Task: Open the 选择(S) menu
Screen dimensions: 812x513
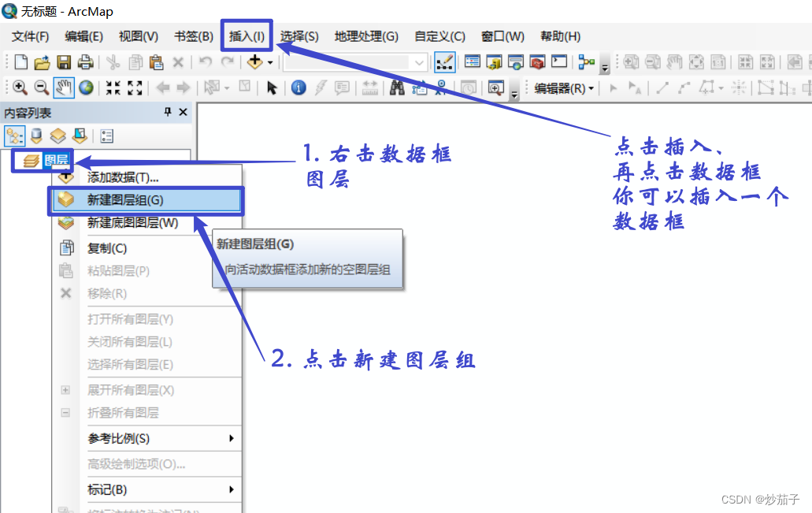Action: point(299,36)
